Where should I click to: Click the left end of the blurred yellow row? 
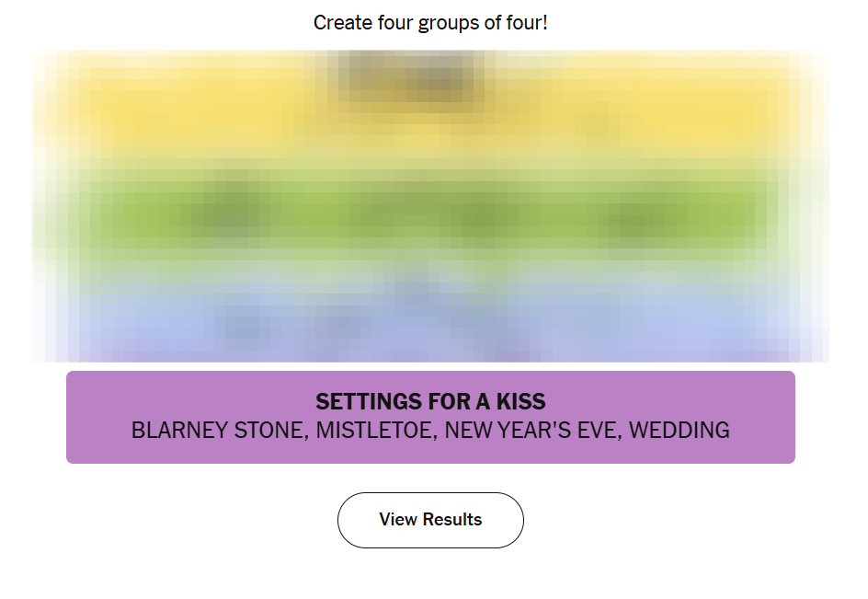click(83, 110)
